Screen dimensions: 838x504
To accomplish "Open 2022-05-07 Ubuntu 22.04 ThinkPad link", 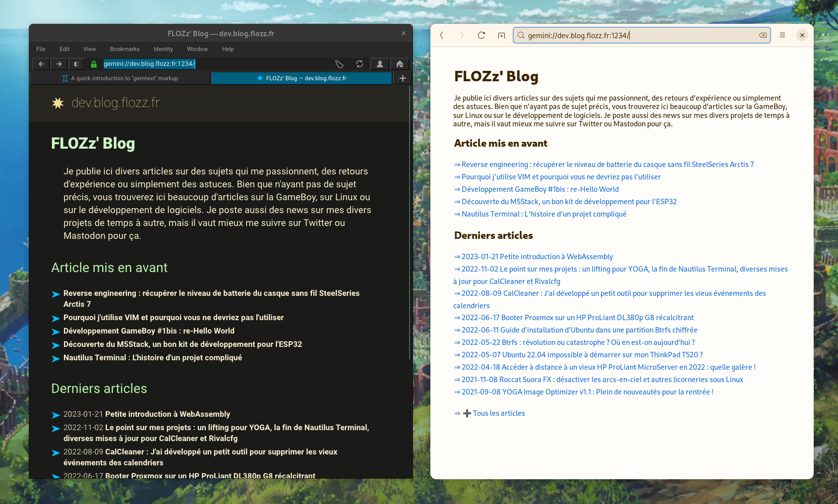I will pyautogui.click(x=578, y=355).
